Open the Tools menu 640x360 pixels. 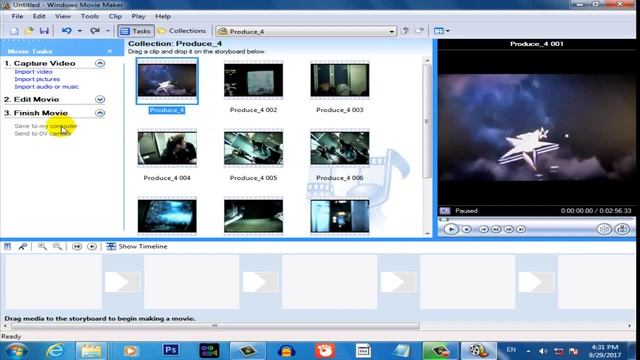click(90, 16)
